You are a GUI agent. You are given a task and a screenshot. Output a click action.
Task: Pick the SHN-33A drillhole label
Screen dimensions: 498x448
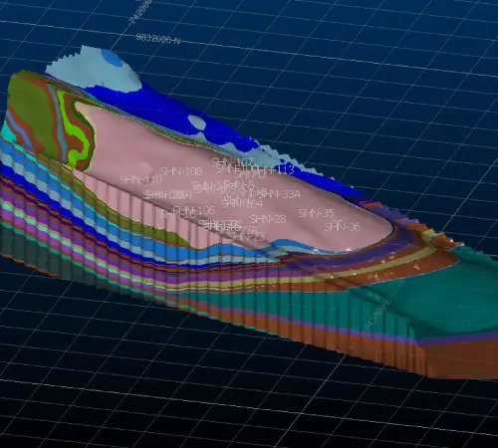[282, 194]
